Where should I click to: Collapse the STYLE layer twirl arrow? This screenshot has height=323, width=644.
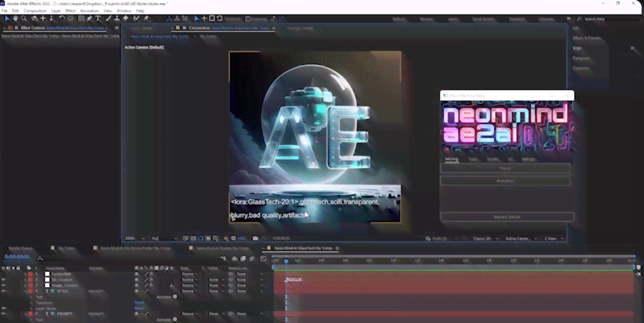click(x=25, y=291)
